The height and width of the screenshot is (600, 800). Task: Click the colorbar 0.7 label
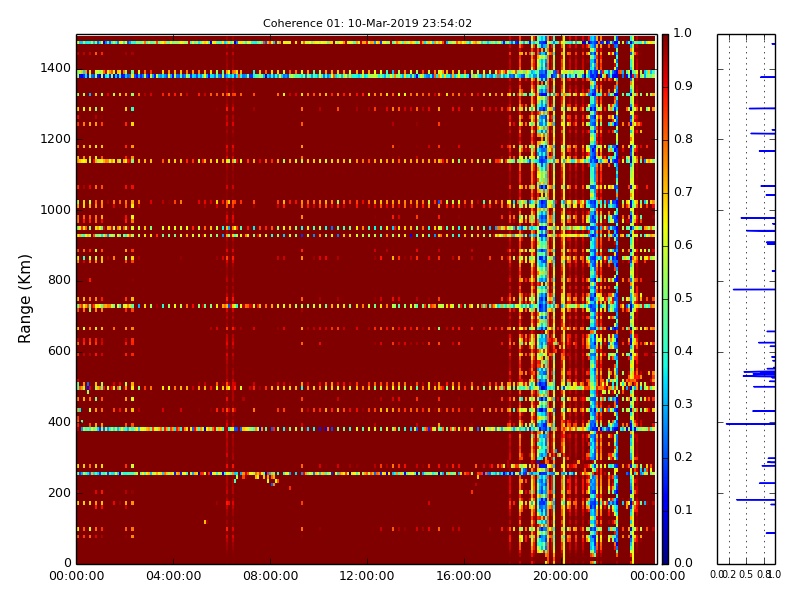[x=683, y=192]
